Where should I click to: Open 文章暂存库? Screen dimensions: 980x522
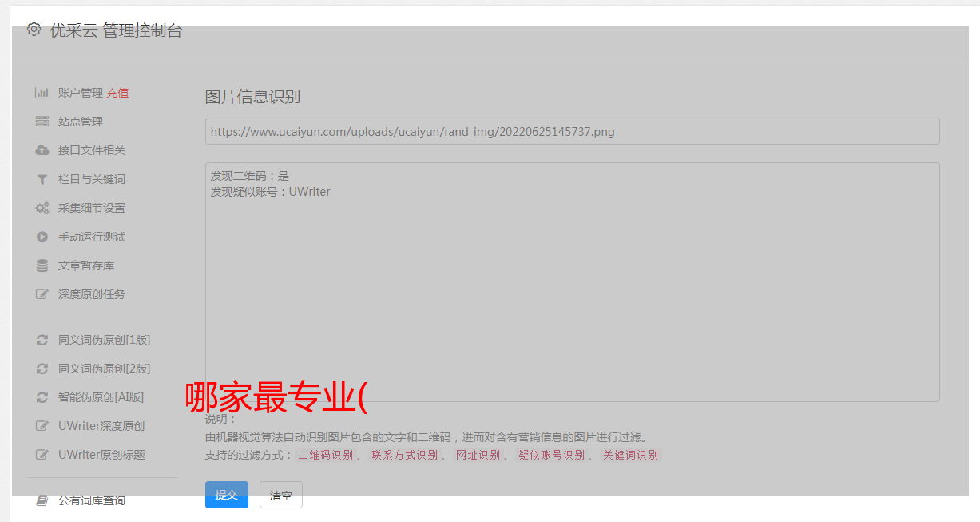86,265
